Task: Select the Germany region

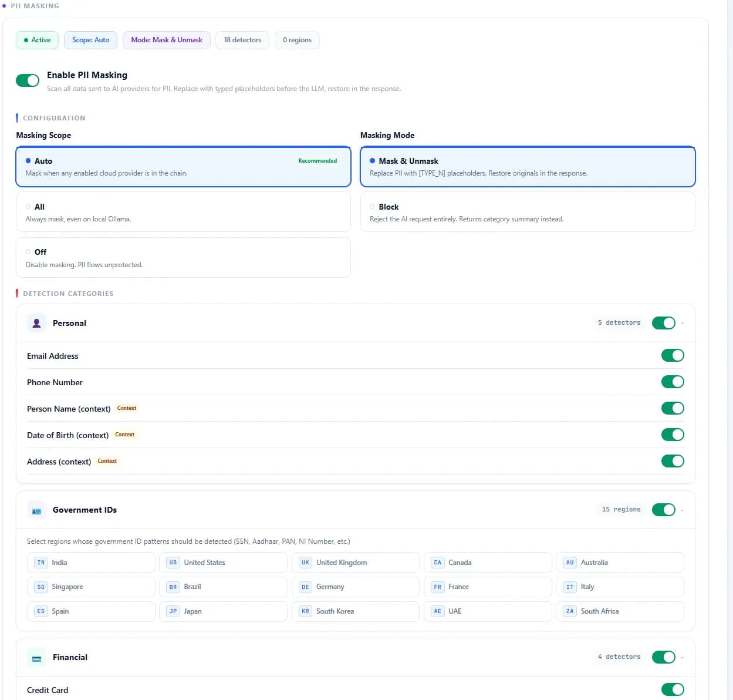Action: coord(356,587)
